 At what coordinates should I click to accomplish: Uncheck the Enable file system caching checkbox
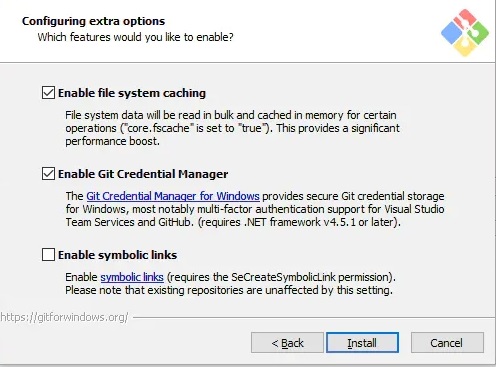tap(48, 93)
